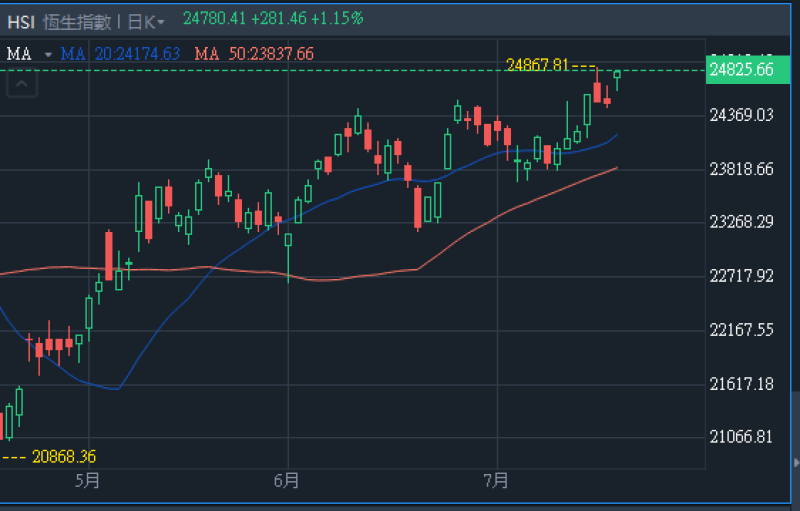
Task: Click the red MA 50:23837.66 label
Action: coord(254,54)
